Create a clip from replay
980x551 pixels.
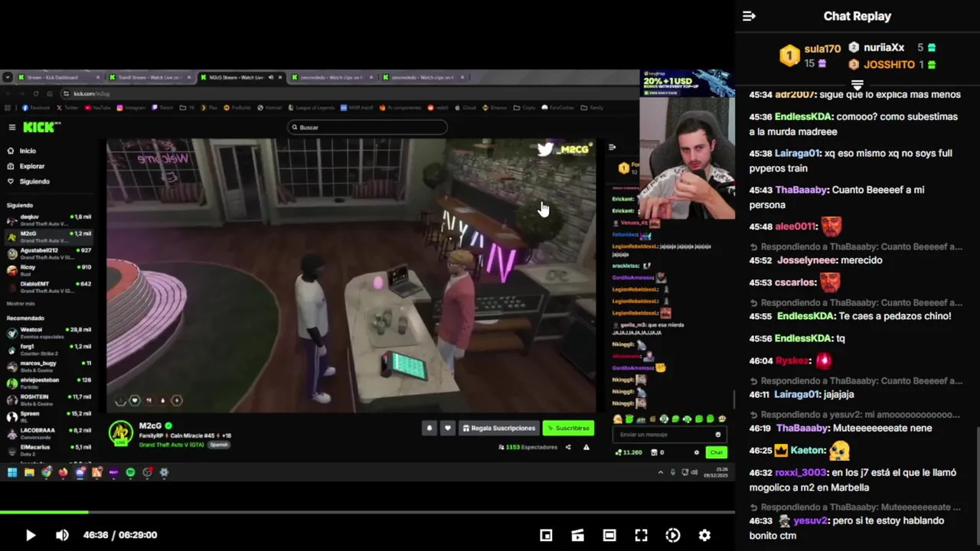click(x=577, y=535)
